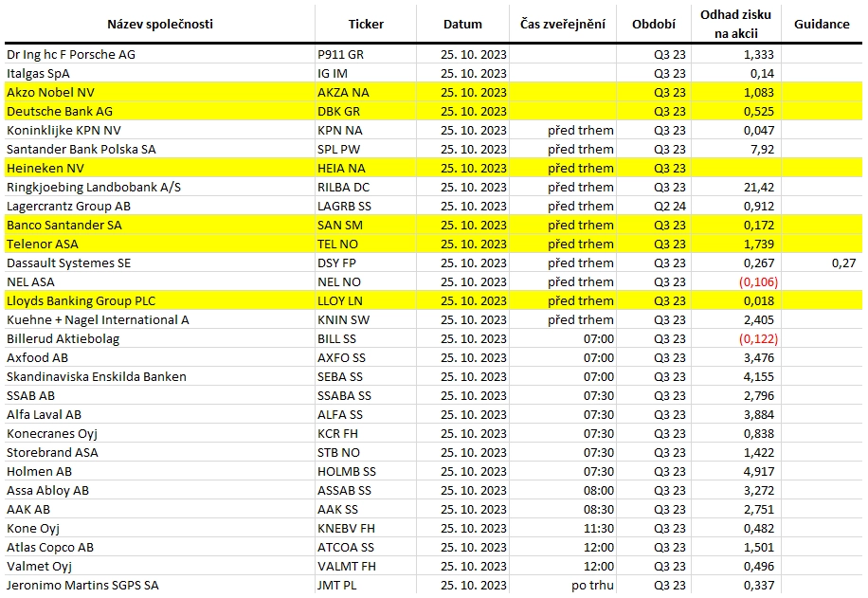Select the highlighted 'Akzo Nobel NV' cell
Screen dimensions: 868x598
point(160,92)
